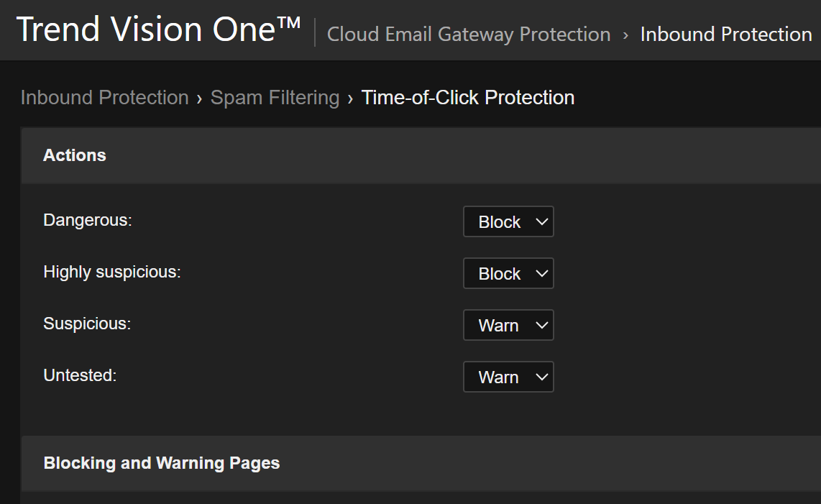Navigate to Spam Filtering breadcrumb
This screenshot has height=504, width=821.
pos(275,98)
